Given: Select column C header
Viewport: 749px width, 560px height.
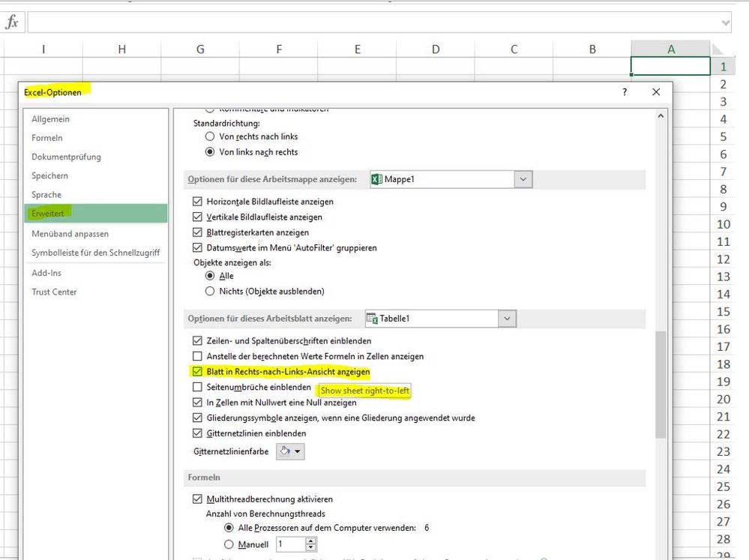Looking at the screenshot, I should coord(514,49).
